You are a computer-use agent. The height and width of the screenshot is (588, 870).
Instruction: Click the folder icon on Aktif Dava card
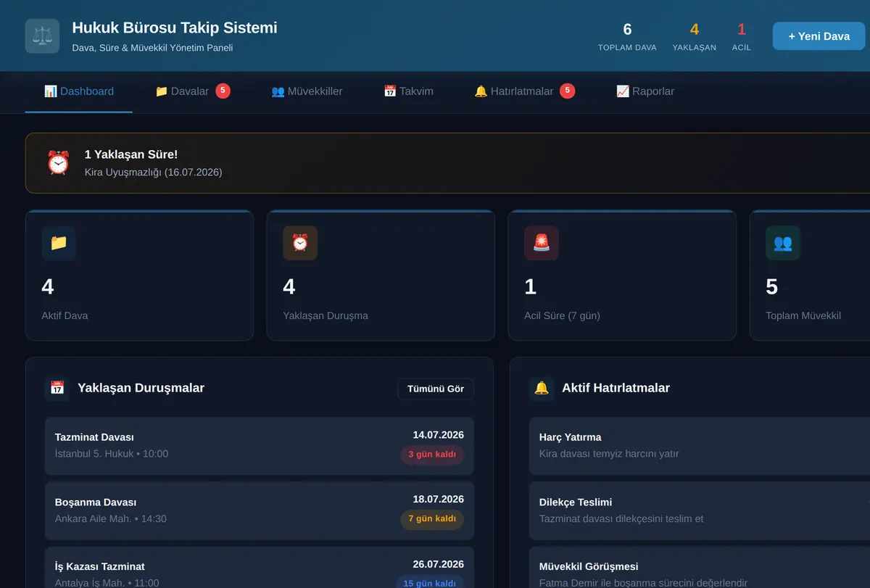(59, 243)
